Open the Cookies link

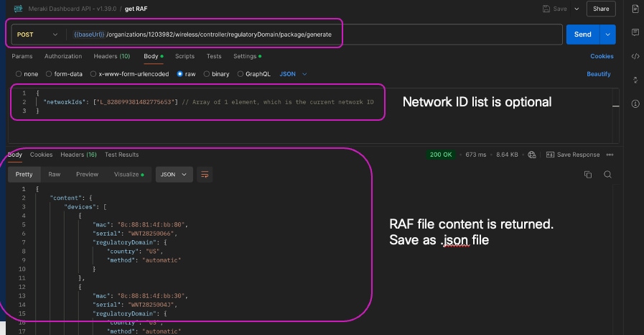pyautogui.click(x=602, y=56)
